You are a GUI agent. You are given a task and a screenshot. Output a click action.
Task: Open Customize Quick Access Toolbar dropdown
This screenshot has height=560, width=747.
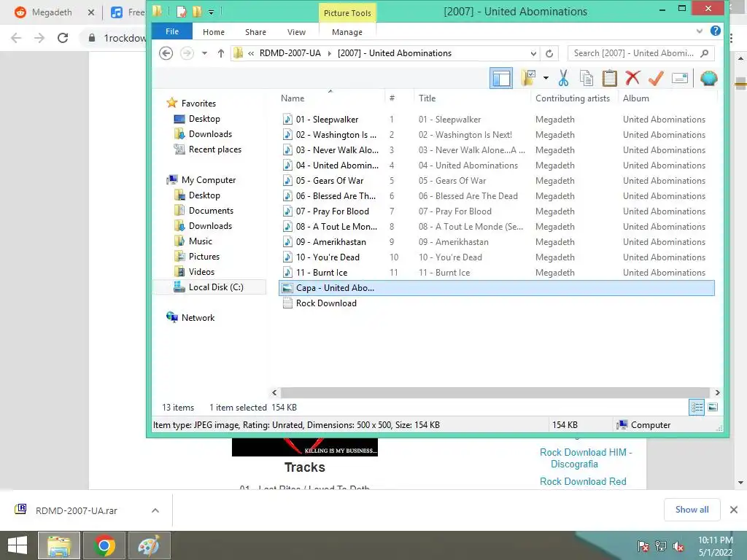point(211,12)
